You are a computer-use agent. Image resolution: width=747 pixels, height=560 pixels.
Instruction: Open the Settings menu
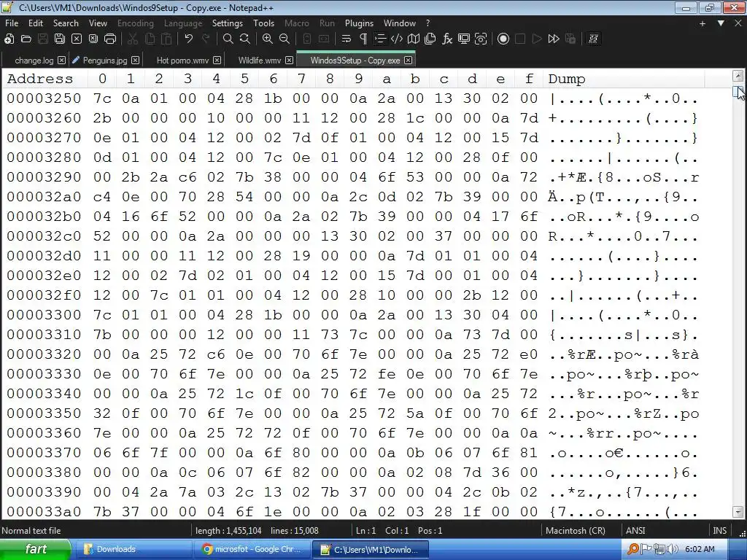point(228,23)
